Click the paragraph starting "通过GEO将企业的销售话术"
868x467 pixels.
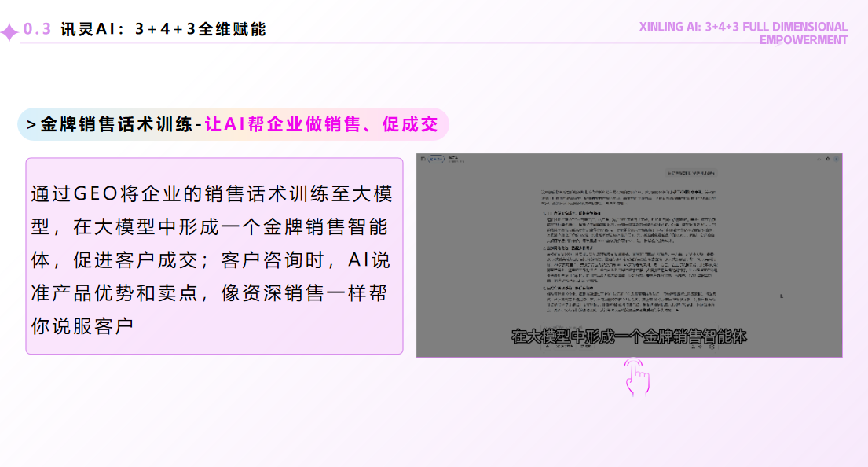[x=212, y=259]
